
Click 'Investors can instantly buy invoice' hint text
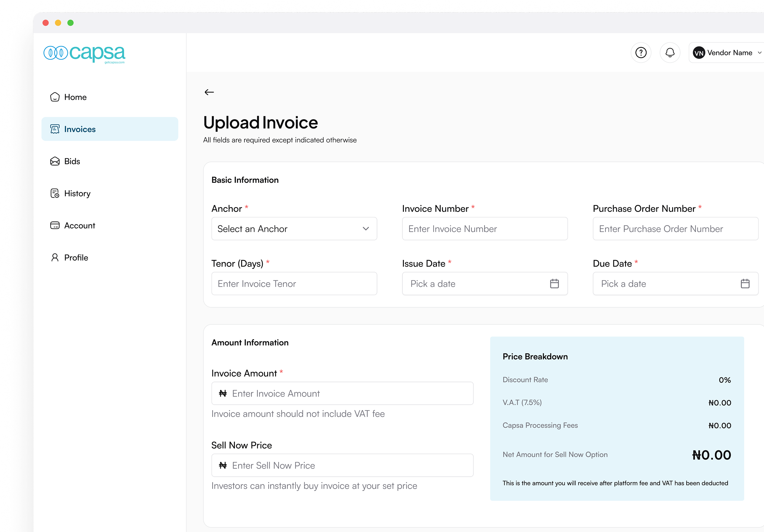(314, 486)
